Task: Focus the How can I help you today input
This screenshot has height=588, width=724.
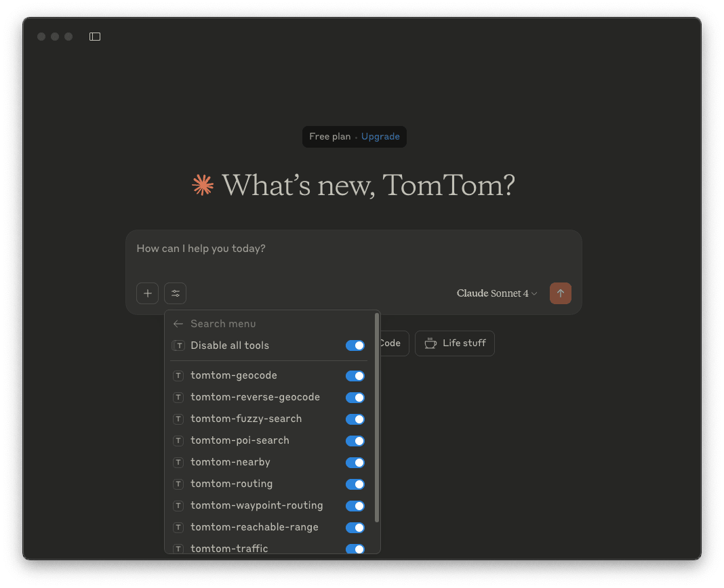Action: pos(353,249)
